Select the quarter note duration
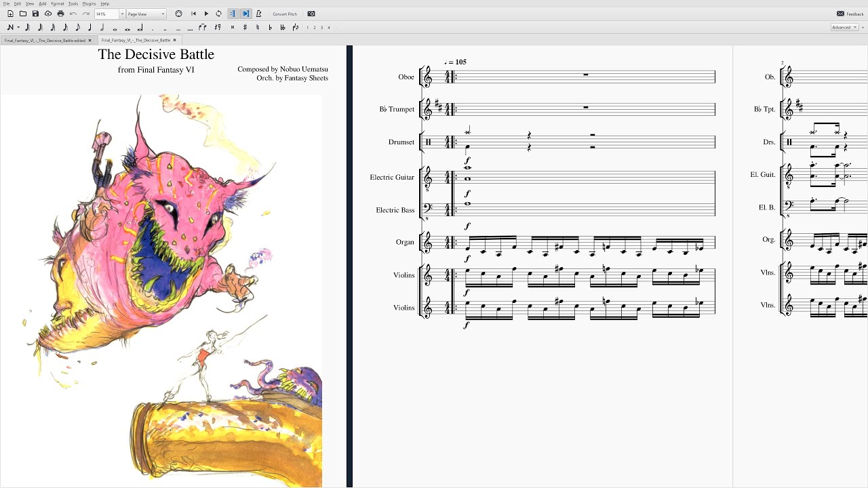 [x=90, y=27]
